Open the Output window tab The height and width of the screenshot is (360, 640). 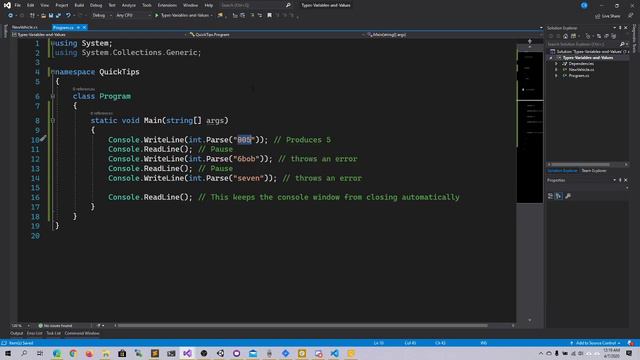tap(17, 333)
